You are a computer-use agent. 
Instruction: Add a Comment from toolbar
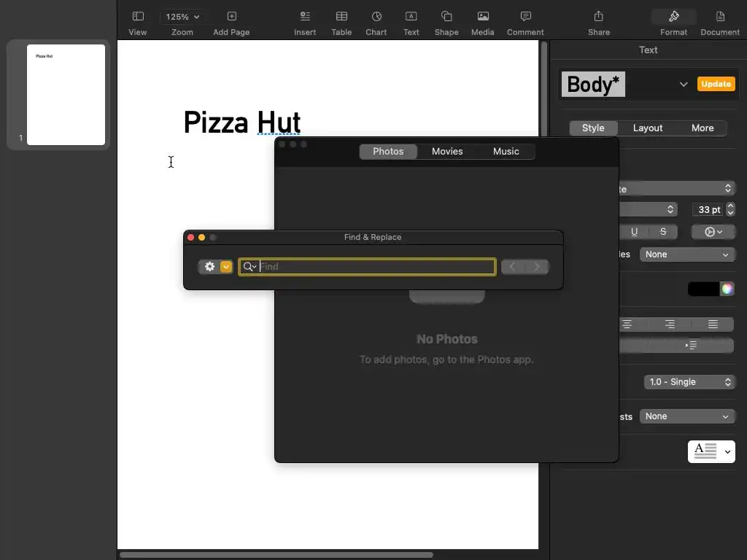(x=525, y=17)
